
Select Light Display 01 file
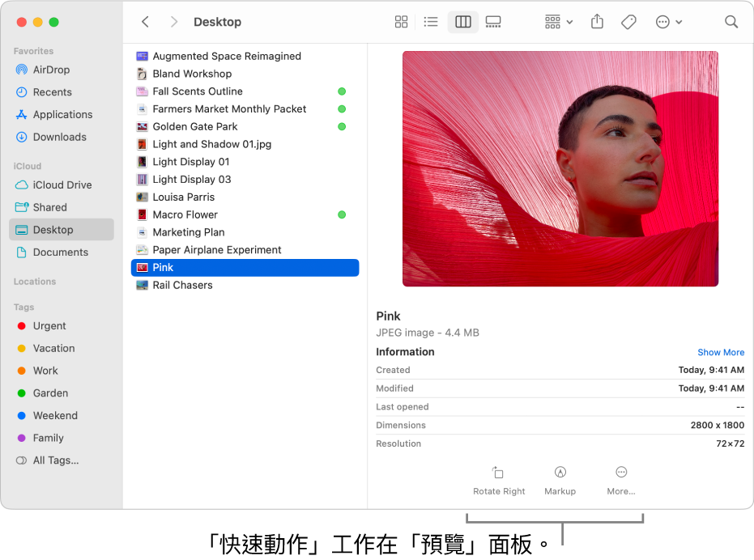(x=245, y=162)
